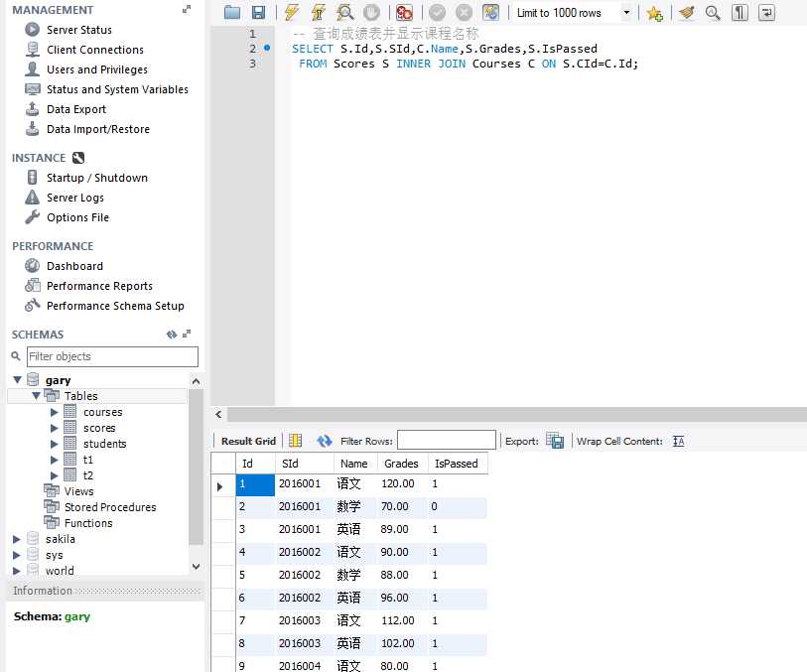Click the Filter Rows input box

(x=447, y=441)
